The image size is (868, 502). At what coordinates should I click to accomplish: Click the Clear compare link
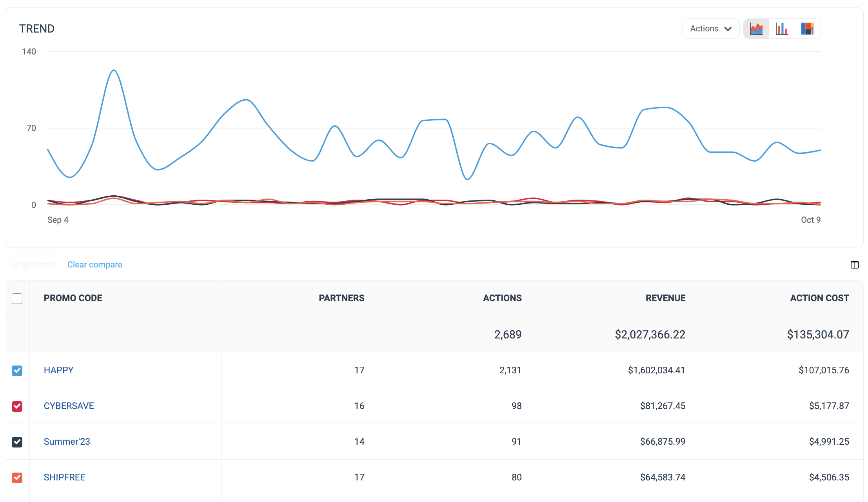click(x=94, y=265)
